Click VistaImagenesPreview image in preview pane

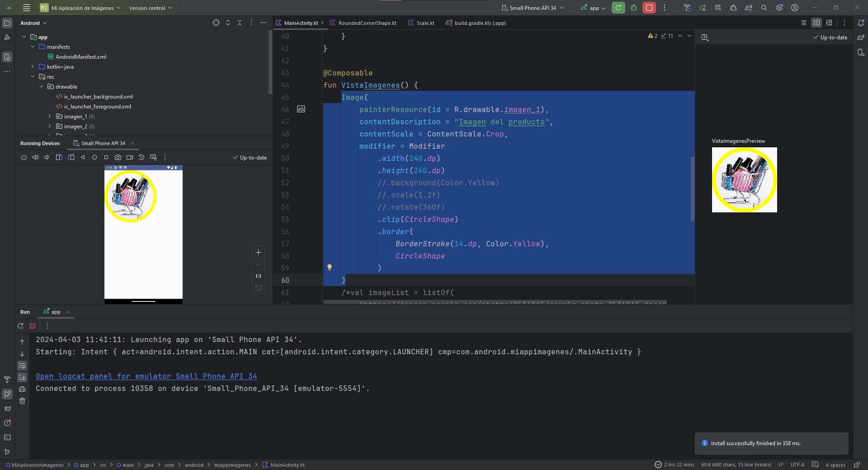tap(744, 180)
